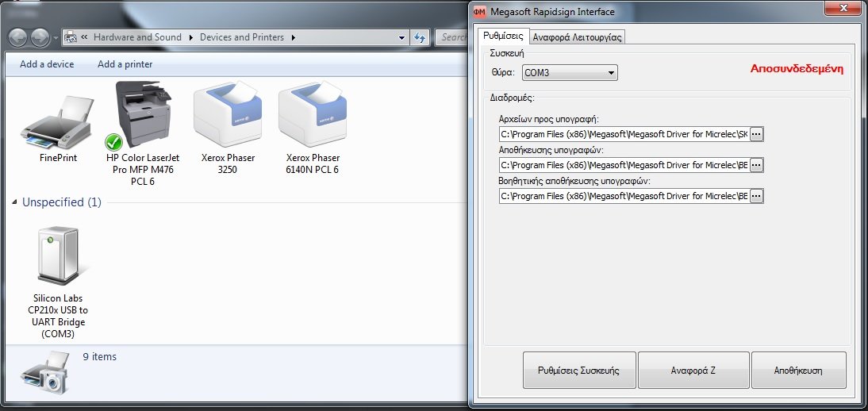Image resolution: width=868 pixels, height=411 pixels.
Task: Close the Megasoft Rapidsign Interface window
Action: click(x=843, y=8)
